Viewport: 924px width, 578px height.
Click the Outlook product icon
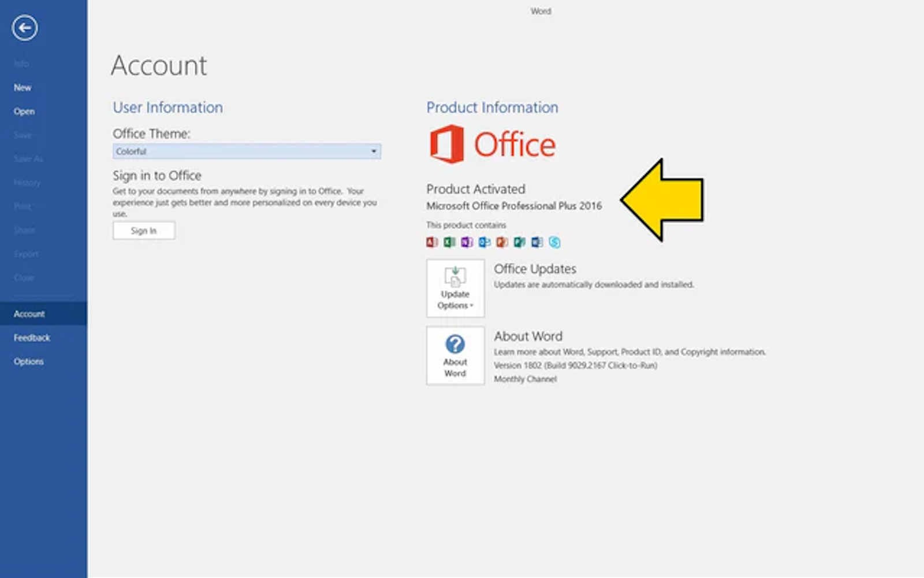[485, 242]
